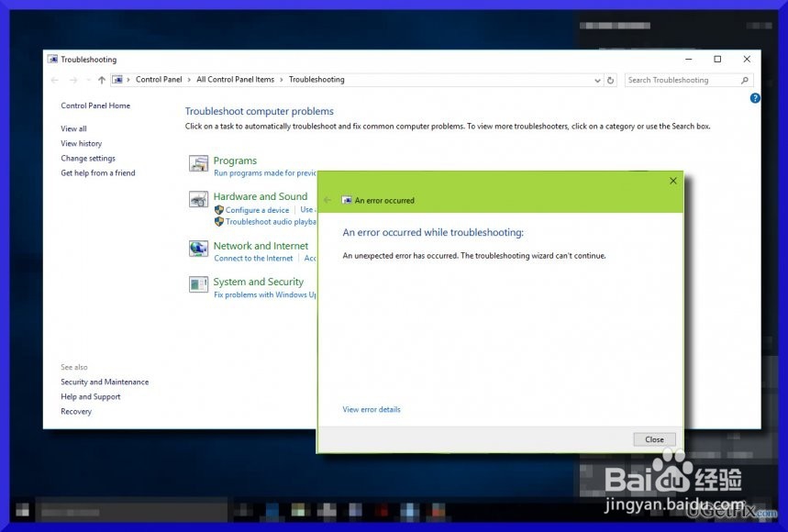Viewport: 788px width, 532px height.
Task: Click the forward arrow in Troubleshooting window
Action: tap(73, 80)
